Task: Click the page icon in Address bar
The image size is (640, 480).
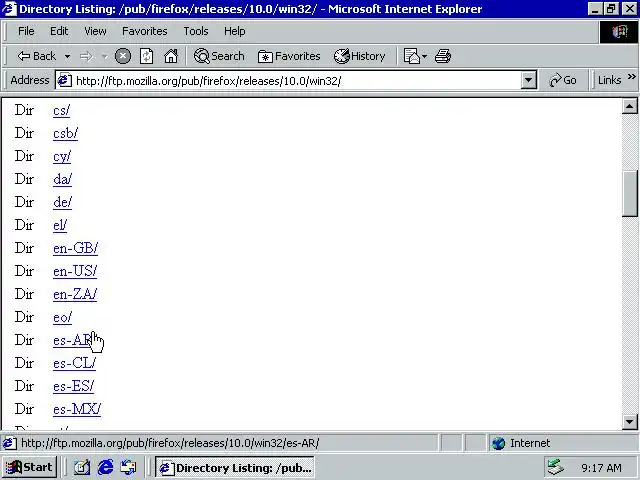Action: click(64, 80)
